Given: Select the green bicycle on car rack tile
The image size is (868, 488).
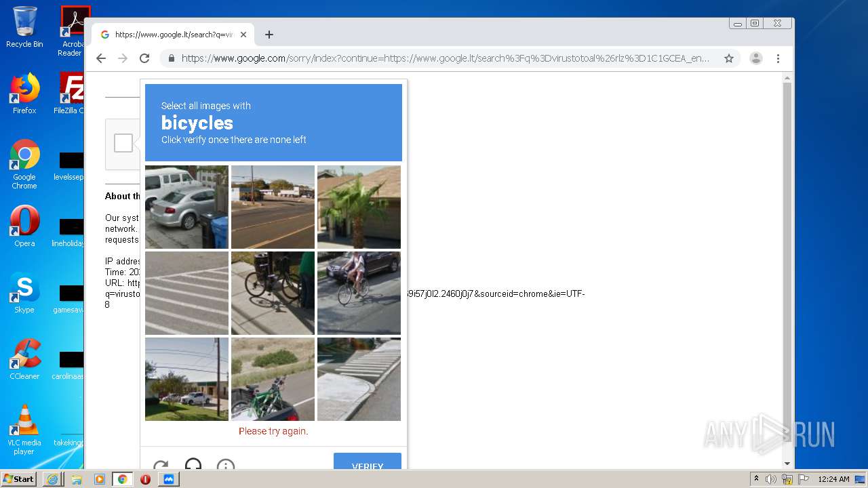Looking at the screenshot, I should pyautogui.click(x=273, y=379).
